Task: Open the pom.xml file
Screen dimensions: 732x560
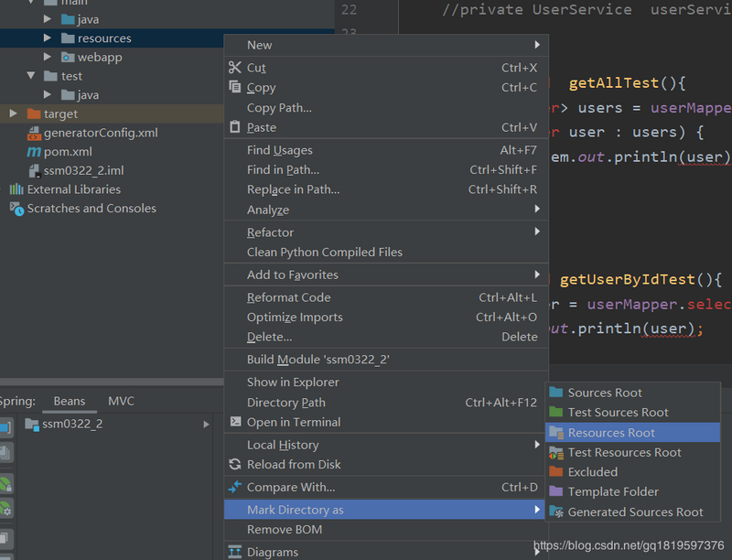Action: coord(69,152)
